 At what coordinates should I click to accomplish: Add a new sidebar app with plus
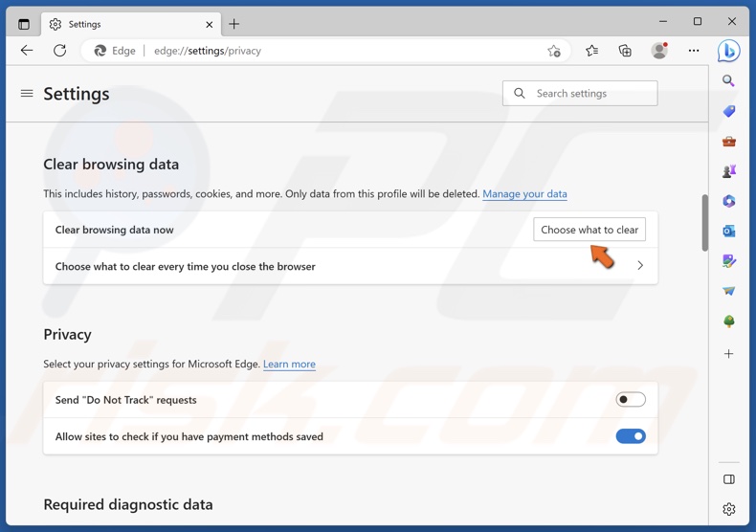point(728,354)
